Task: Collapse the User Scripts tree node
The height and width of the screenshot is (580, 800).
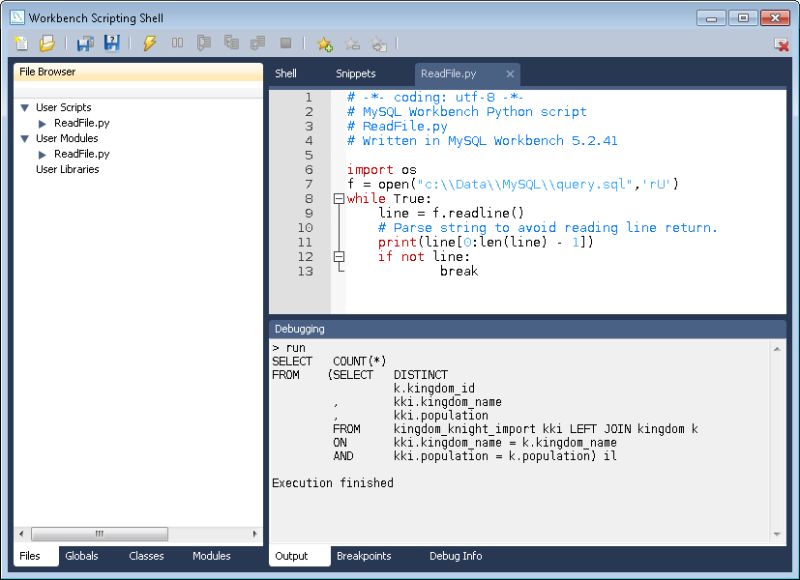Action: [x=23, y=107]
